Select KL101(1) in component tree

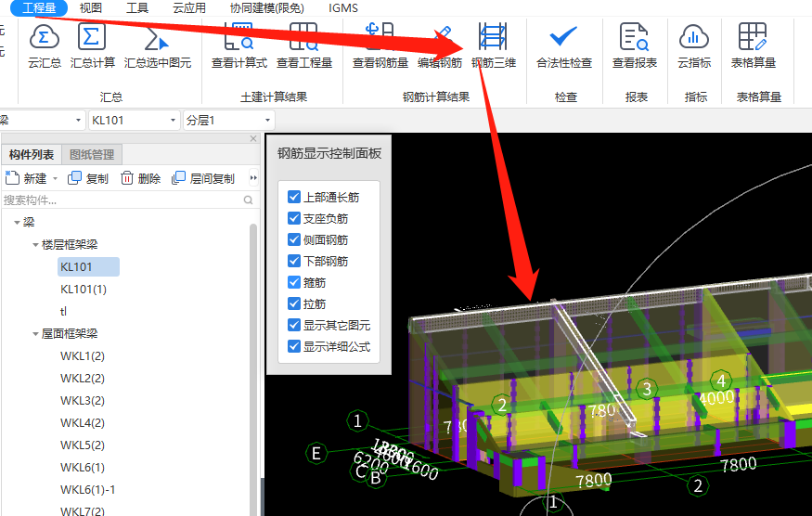[x=84, y=289]
